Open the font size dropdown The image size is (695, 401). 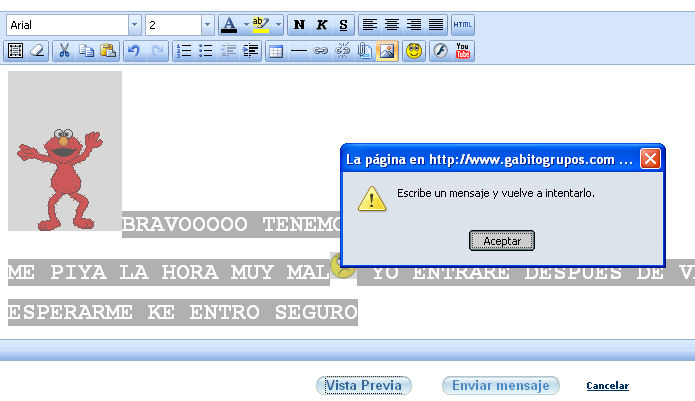[207, 24]
